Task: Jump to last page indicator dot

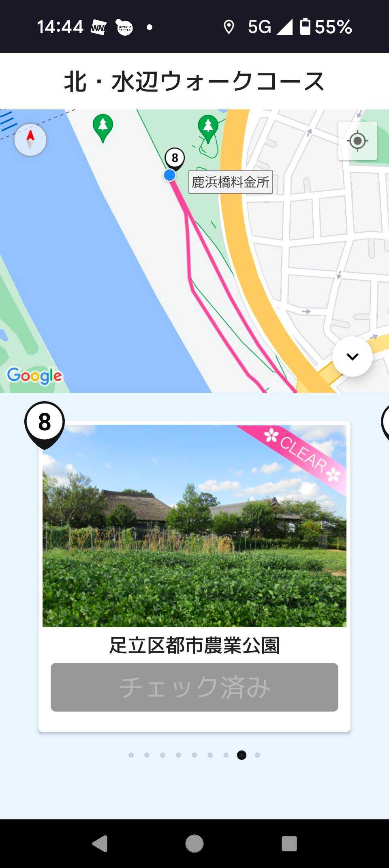Action: [x=257, y=755]
